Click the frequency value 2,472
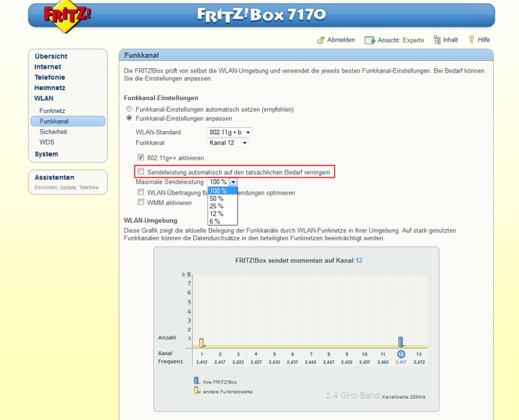 tap(419, 362)
